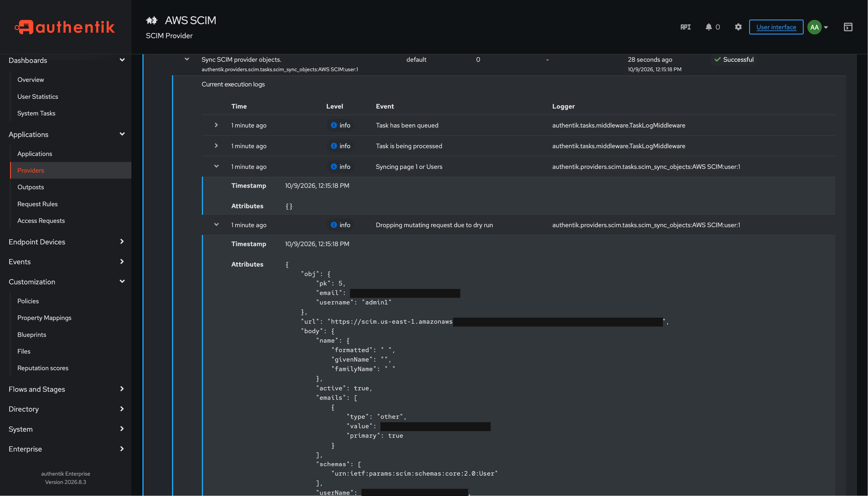
Task: Collapse the Applications sidebar section
Action: click(122, 134)
